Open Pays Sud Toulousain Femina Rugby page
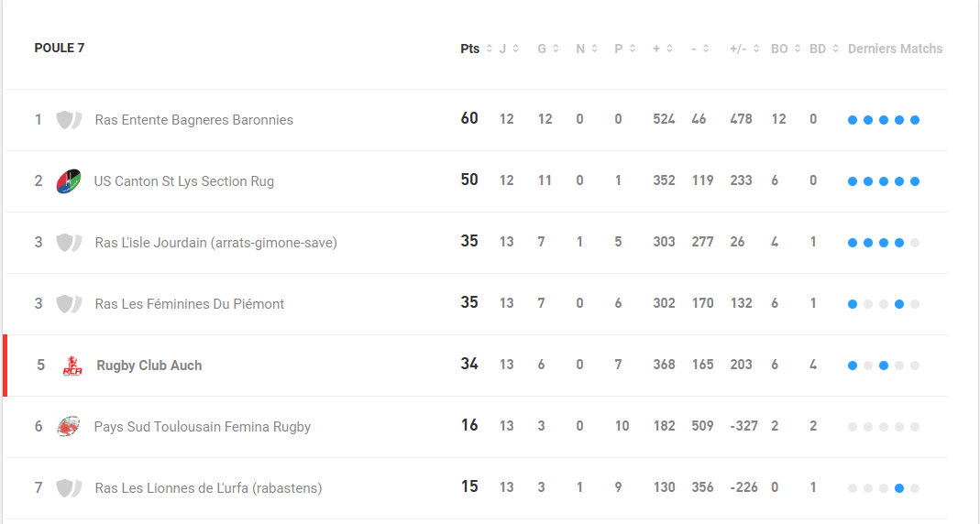 pyautogui.click(x=203, y=427)
